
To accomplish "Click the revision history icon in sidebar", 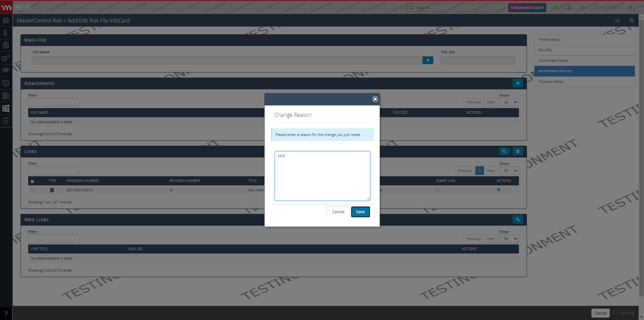I will (x=6, y=83).
